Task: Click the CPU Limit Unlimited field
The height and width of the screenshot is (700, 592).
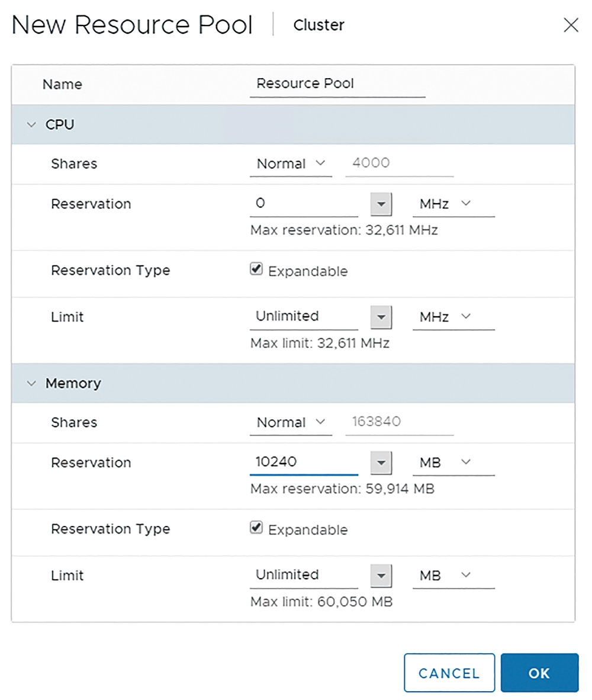Action: (304, 316)
